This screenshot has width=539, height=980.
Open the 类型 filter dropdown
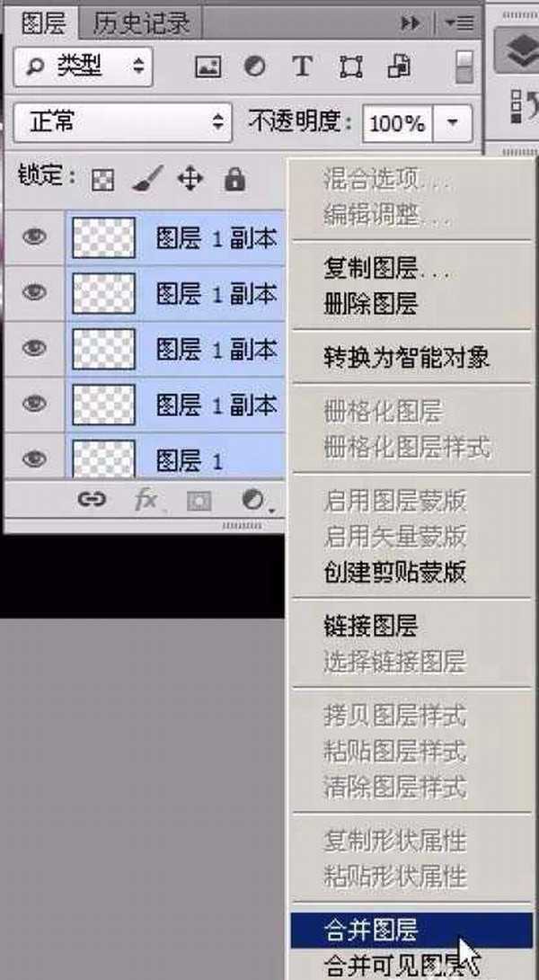83,67
